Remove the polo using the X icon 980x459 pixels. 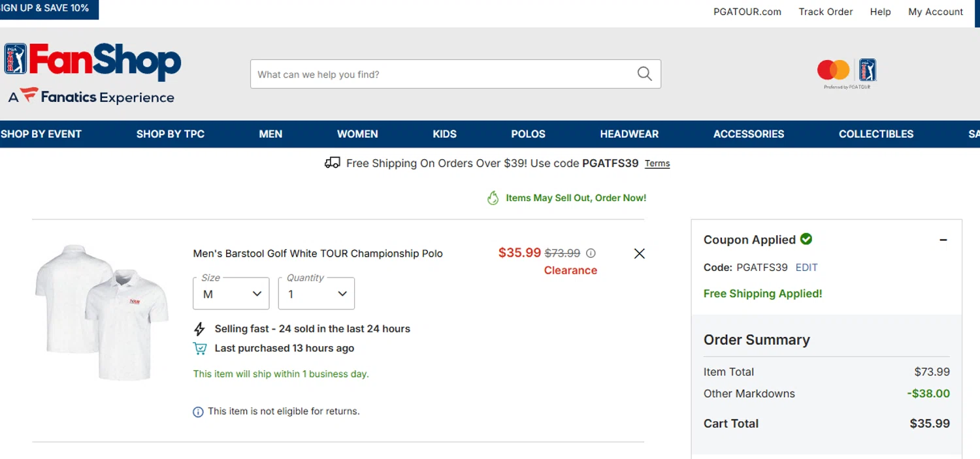(640, 253)
